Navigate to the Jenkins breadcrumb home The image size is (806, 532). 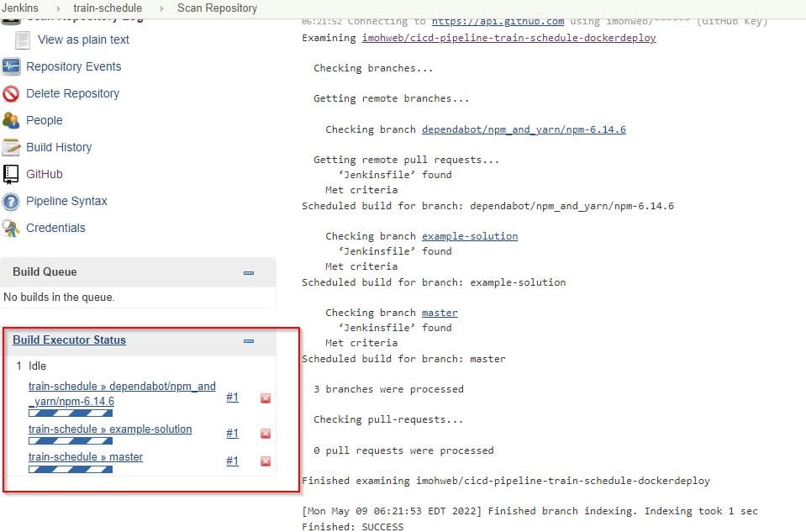(19, 8)
